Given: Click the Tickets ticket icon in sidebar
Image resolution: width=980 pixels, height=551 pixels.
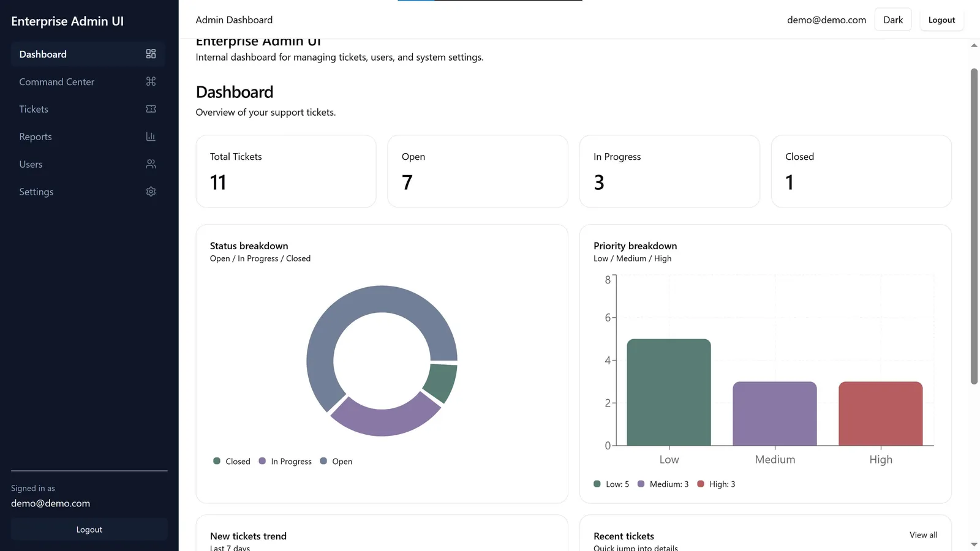Looking at the screenshot, I should (x=151, y=109).
